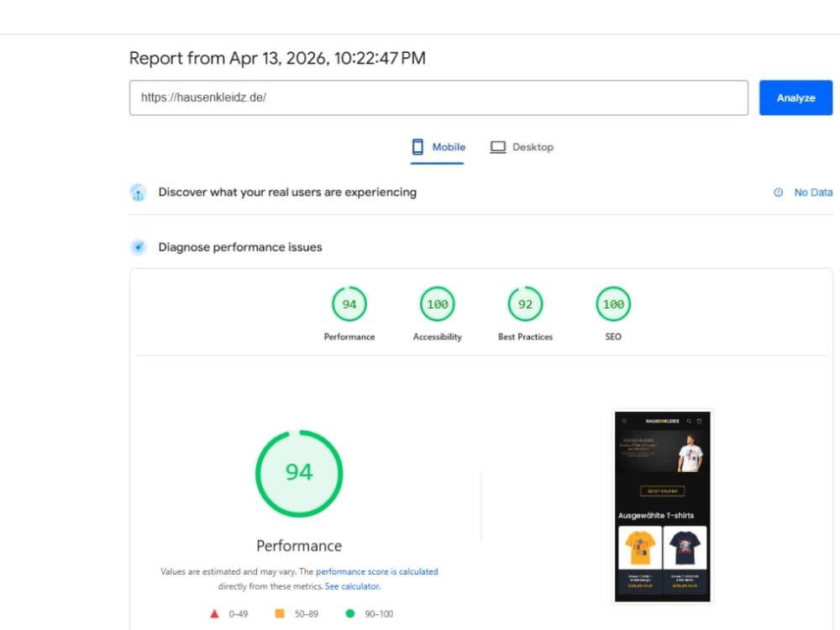Viewport: 840px width, 630px height.
Task: Click the desktop monitor icon
Action: click(x=497, y=147)
